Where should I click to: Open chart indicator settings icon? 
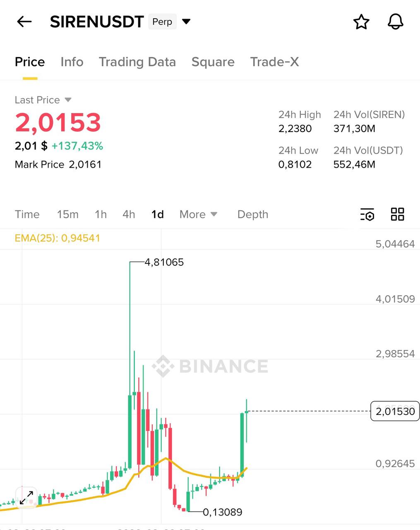tap(367, 214)
